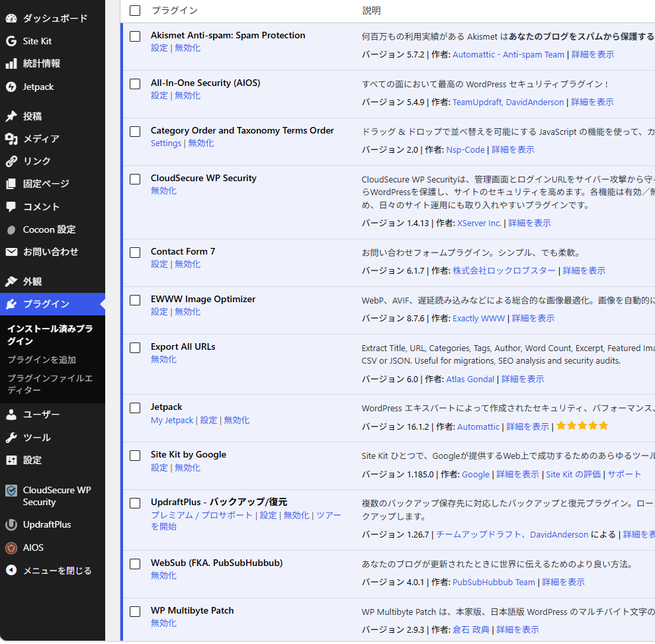Click the 固定ページ pages icon

tap(11, 184)
